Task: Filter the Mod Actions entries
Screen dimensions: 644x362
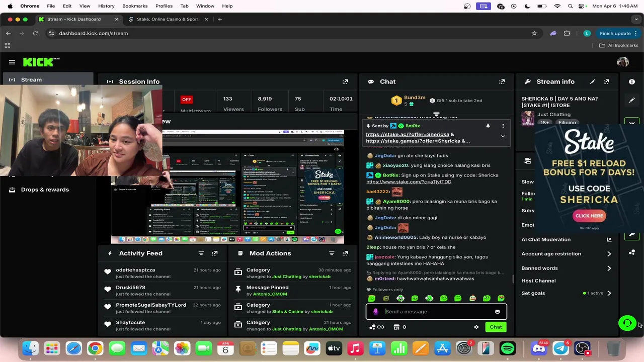Action: pyautogui.click(x=332, y=253)
